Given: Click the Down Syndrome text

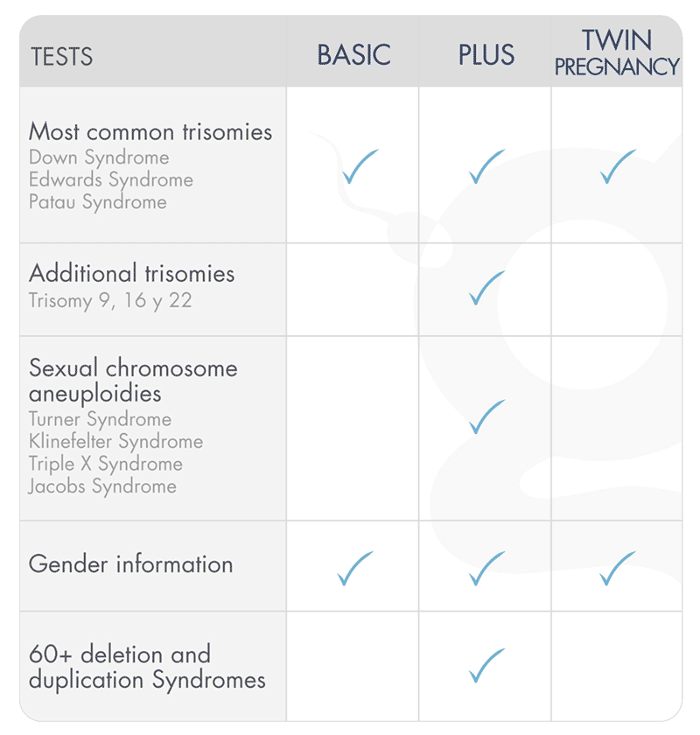Looking at the screenshot, I should point(99,157).
